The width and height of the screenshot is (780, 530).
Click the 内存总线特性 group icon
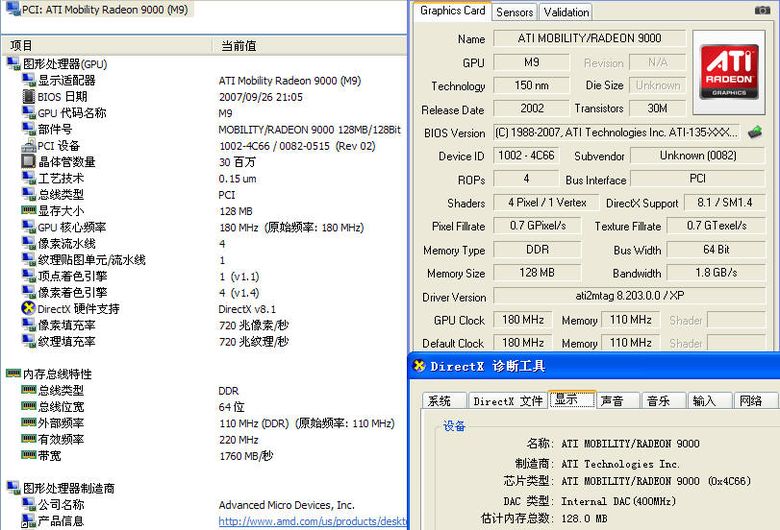(13, 373)
